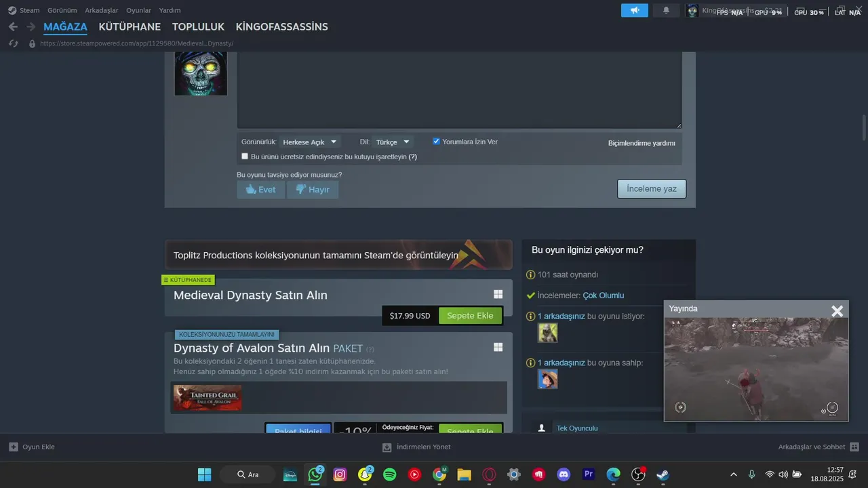Open the Yardım menu

(x=170, y=10)
